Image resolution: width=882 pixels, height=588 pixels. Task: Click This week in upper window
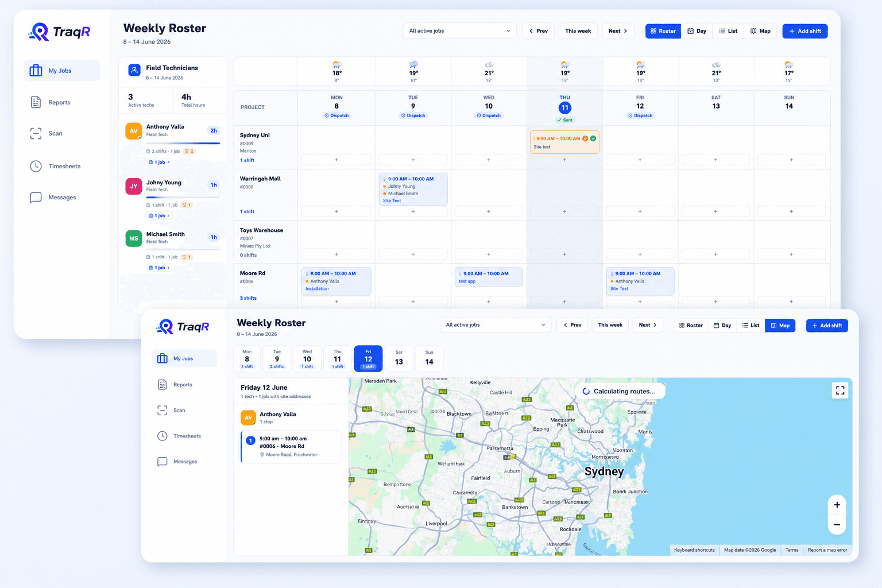[578, 31]
